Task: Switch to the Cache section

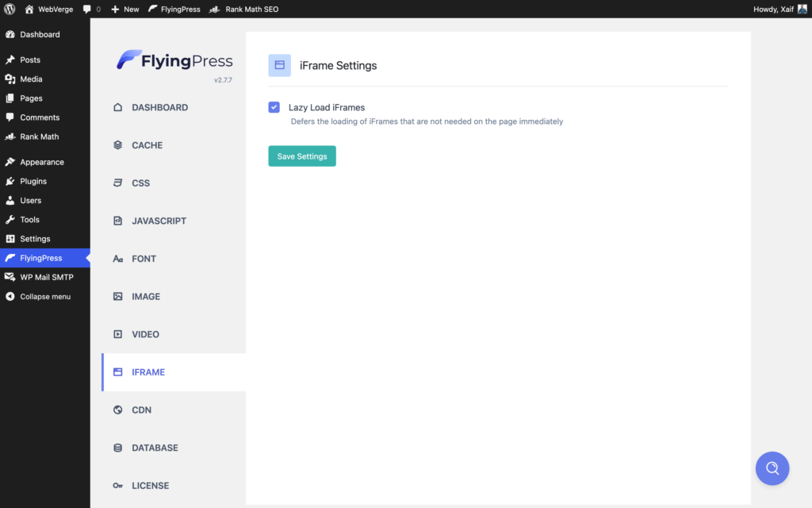Action: click(147, 144)
